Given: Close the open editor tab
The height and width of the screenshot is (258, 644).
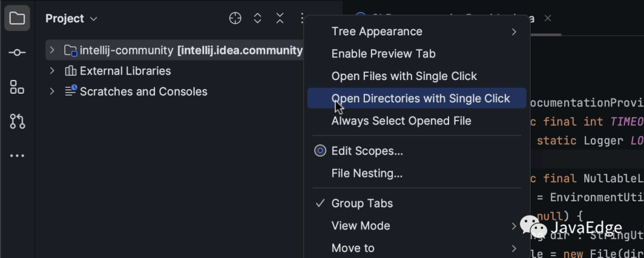Looking at the screenshot, I should coord(547,18).
